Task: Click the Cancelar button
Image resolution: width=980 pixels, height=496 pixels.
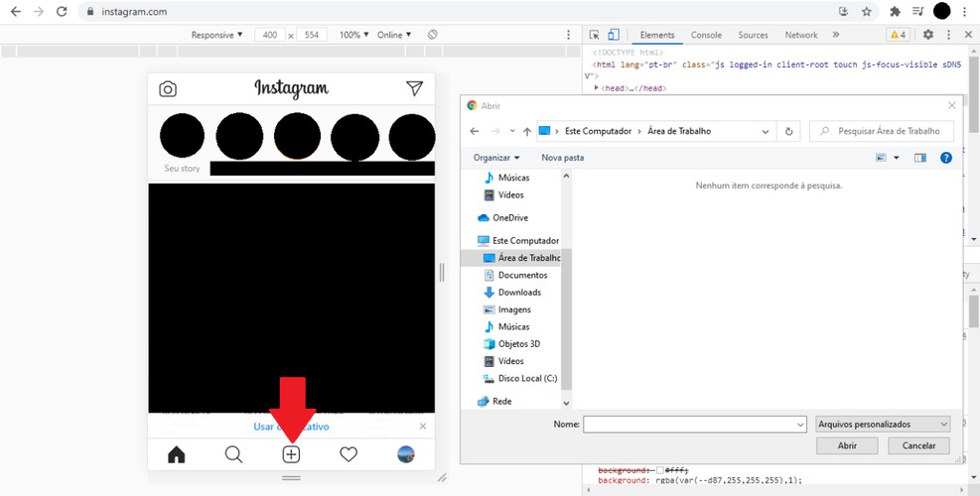Action: coord(918,445)
